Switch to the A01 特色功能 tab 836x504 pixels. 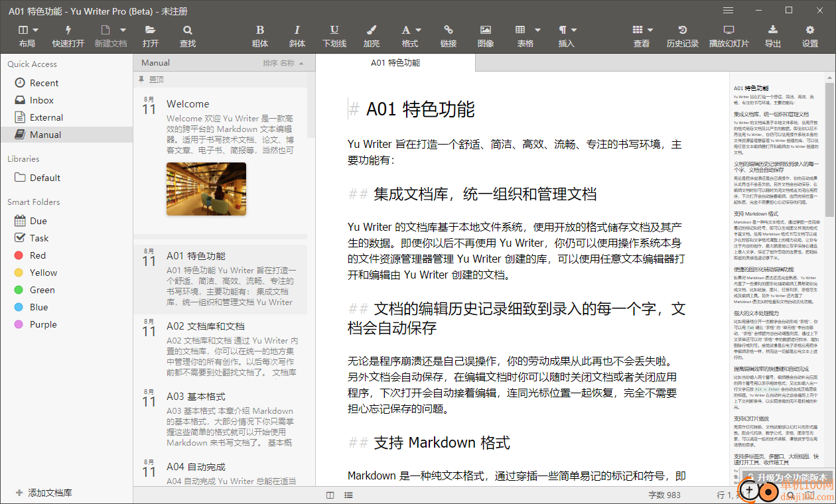[395, 63]
